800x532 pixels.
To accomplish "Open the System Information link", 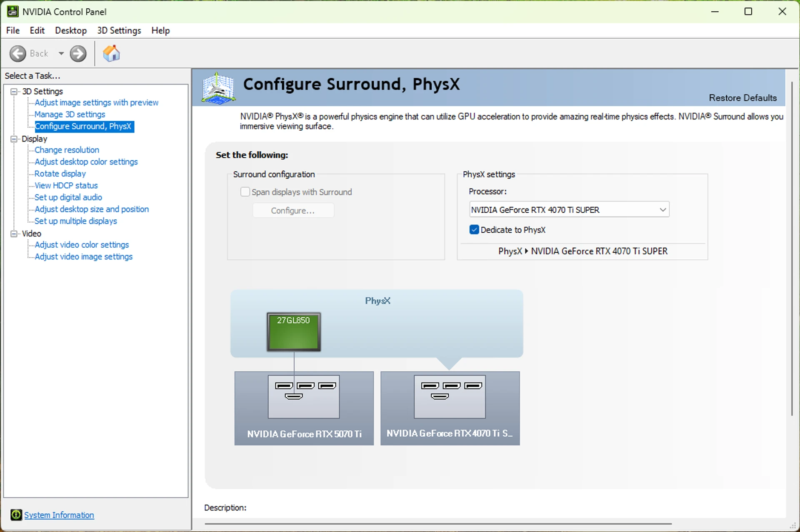I will tap(59, 515).
